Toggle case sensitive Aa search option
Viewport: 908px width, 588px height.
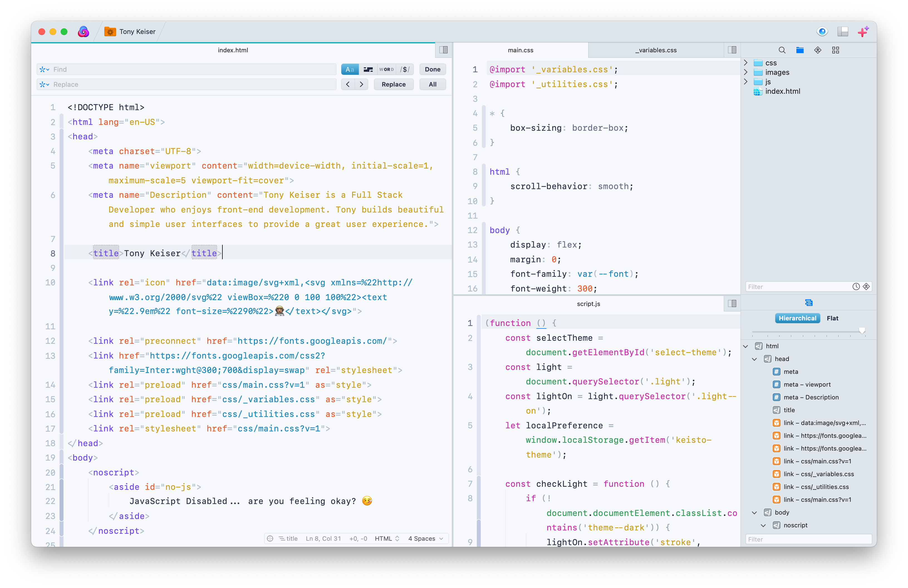[x=349, y=70]
